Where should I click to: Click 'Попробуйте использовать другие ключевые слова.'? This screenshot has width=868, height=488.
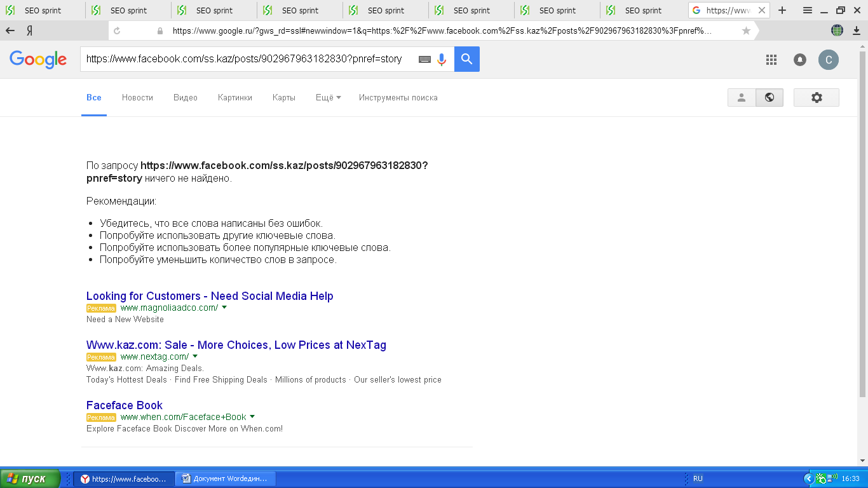217,236
